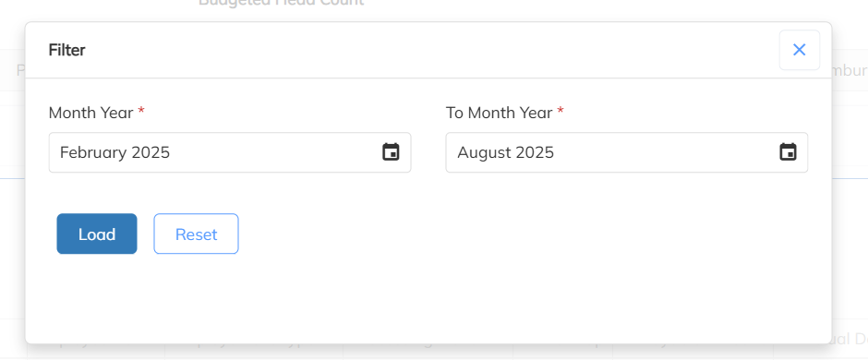This screenshot has width=868, height=360.
Task: Click the Month Year input field
Action: pos(230,152)
